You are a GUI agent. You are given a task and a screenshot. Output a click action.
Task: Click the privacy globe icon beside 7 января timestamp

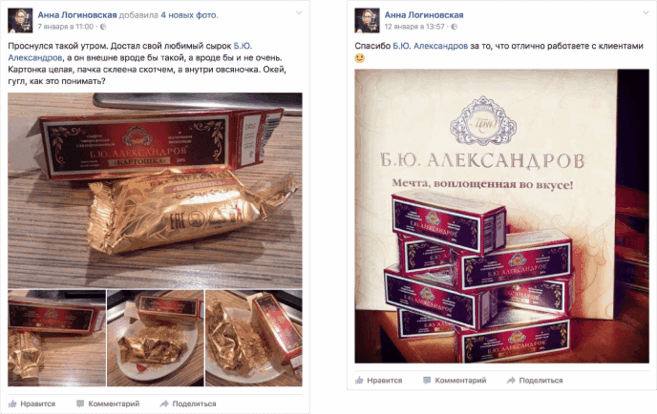pos(103,27)
